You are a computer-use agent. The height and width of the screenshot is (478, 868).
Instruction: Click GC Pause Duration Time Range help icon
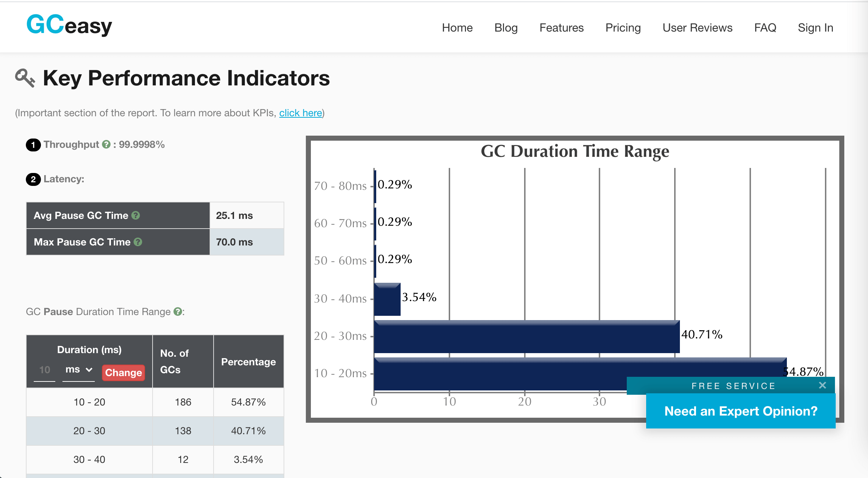tap(177, 311)
